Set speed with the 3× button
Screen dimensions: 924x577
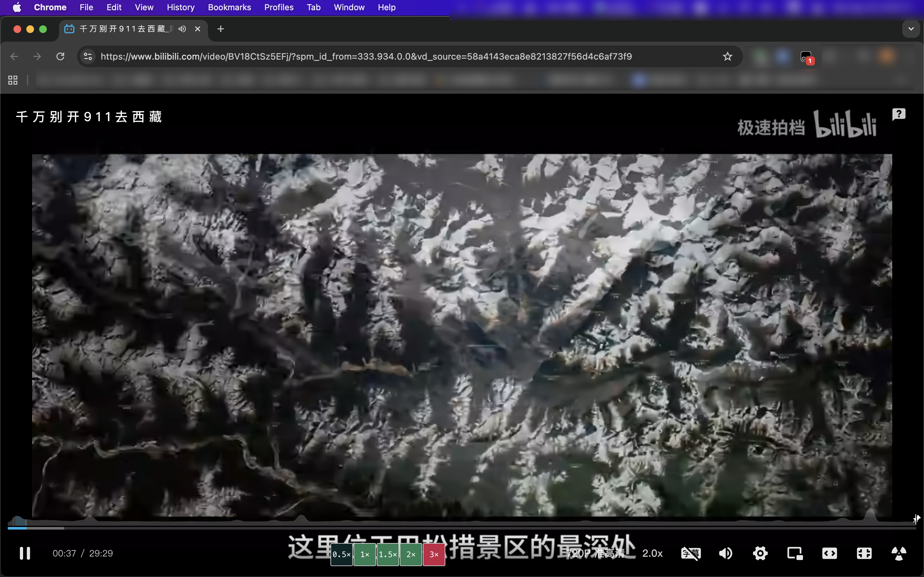pos(434,555)
